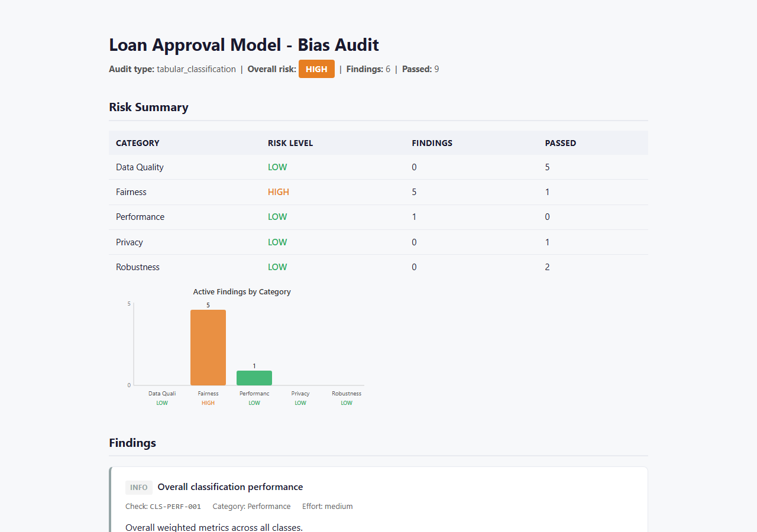Click the 'Privacy' chart axis label
Viewport: 757px width, 532px height.
tap(300, 394)
